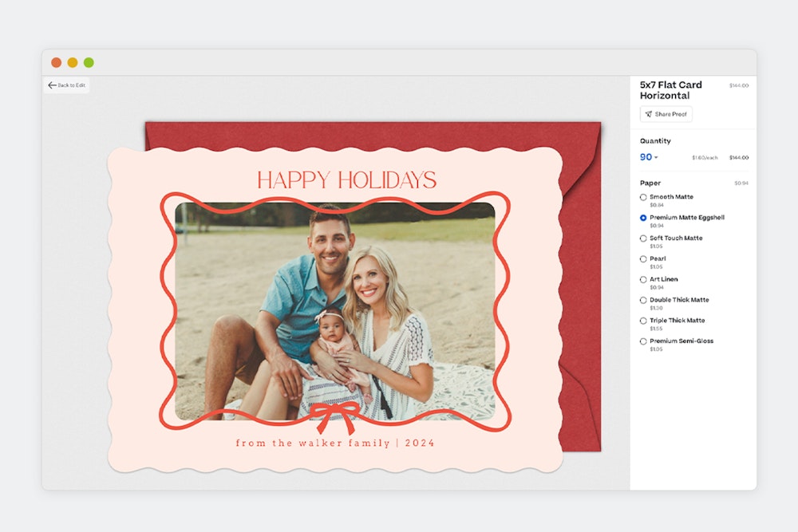Click the red bow on the card
798x532 pixels.
334,415
